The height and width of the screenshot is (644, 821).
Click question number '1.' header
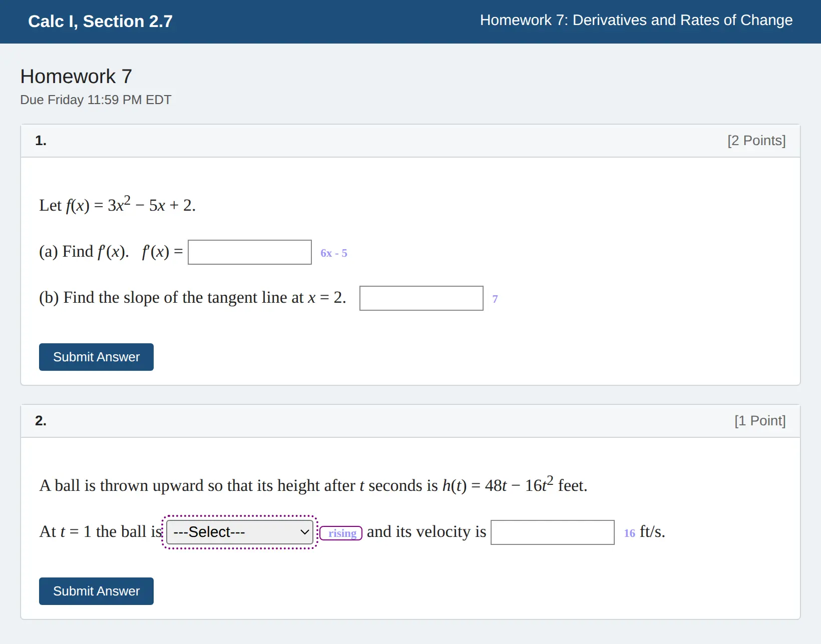point(41,141)
